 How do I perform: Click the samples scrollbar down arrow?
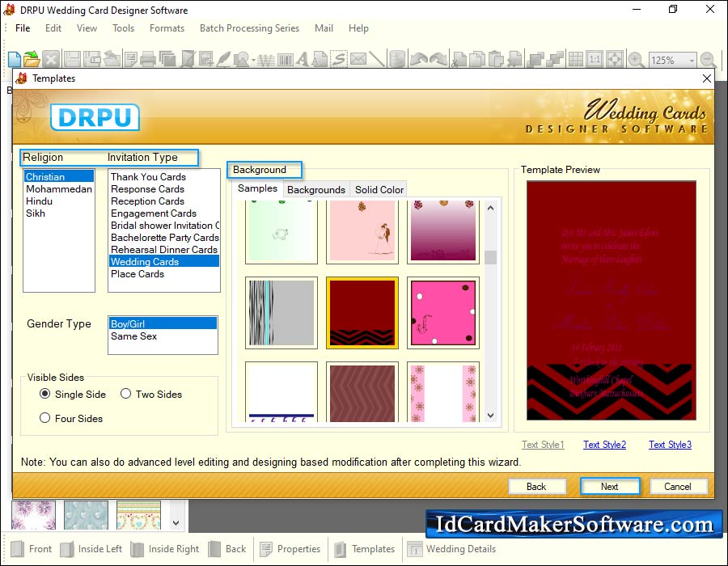491,416
